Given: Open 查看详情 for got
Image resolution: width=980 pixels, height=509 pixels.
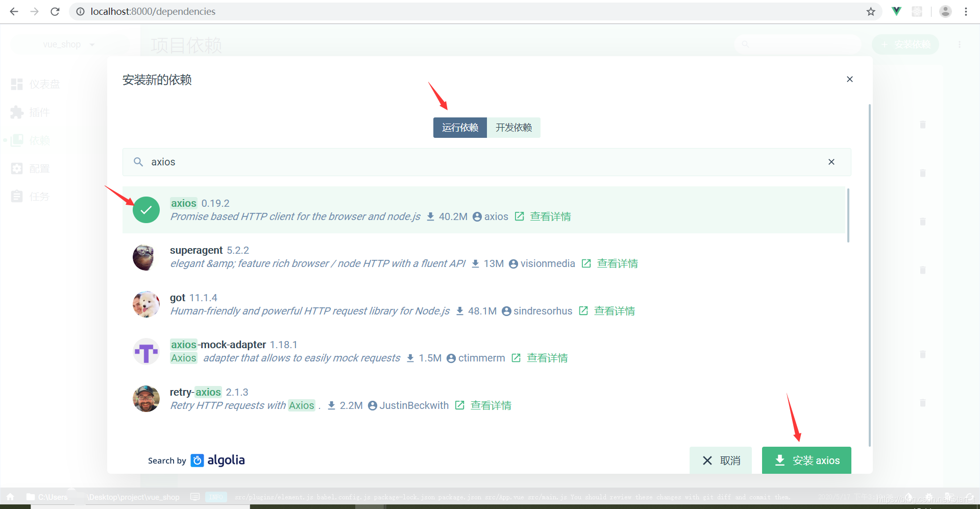Looking at the screenshot, I should tap(615, 311).
